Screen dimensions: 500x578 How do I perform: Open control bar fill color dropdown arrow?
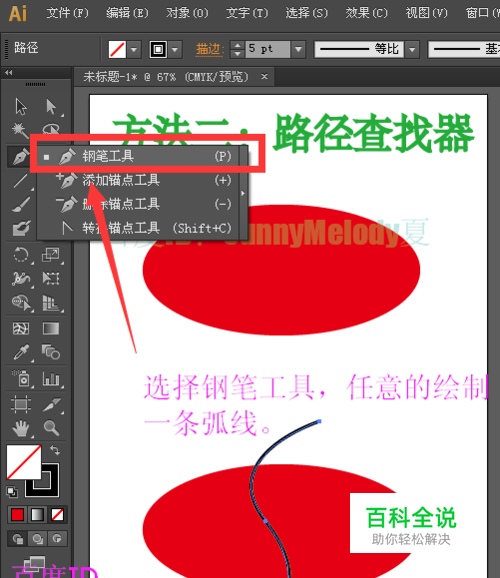[134, 49]
